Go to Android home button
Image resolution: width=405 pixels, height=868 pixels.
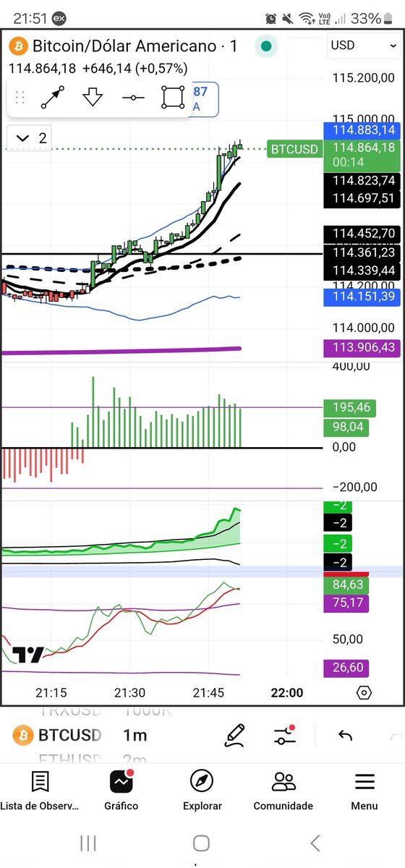click(x=202, y=843)
